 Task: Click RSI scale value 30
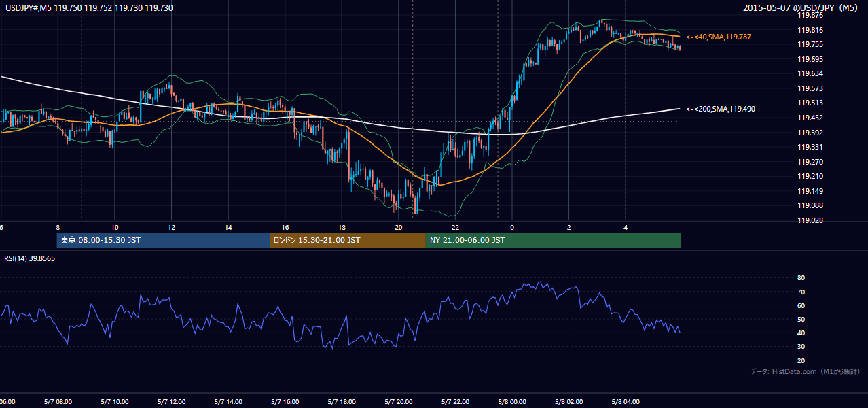801,347
